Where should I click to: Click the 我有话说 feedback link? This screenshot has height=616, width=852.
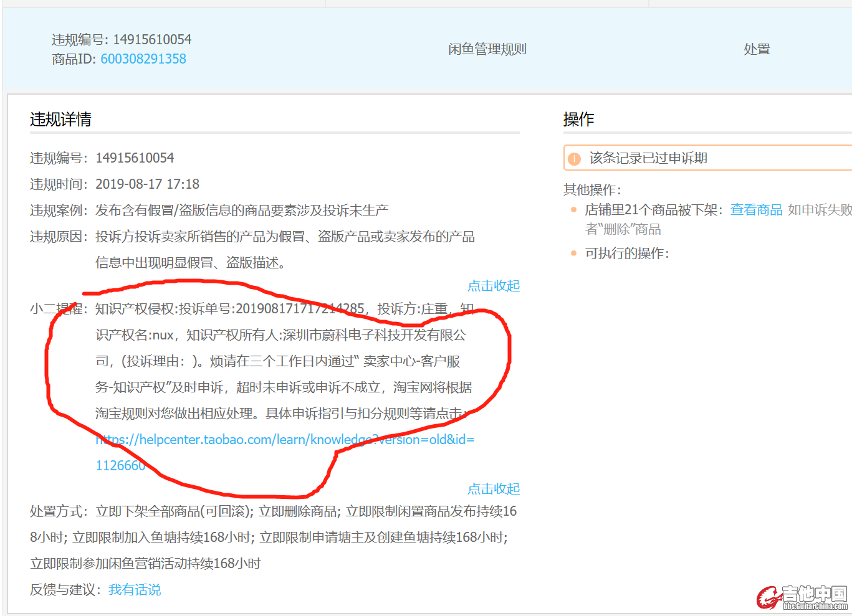pyautogui.click(x=135, y=590)
